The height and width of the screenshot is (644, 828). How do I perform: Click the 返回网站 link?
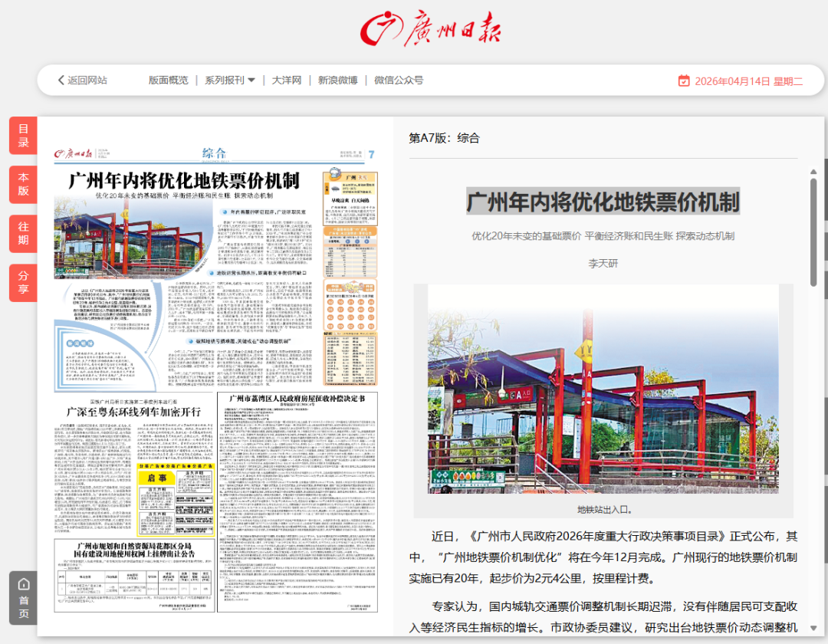87,80
